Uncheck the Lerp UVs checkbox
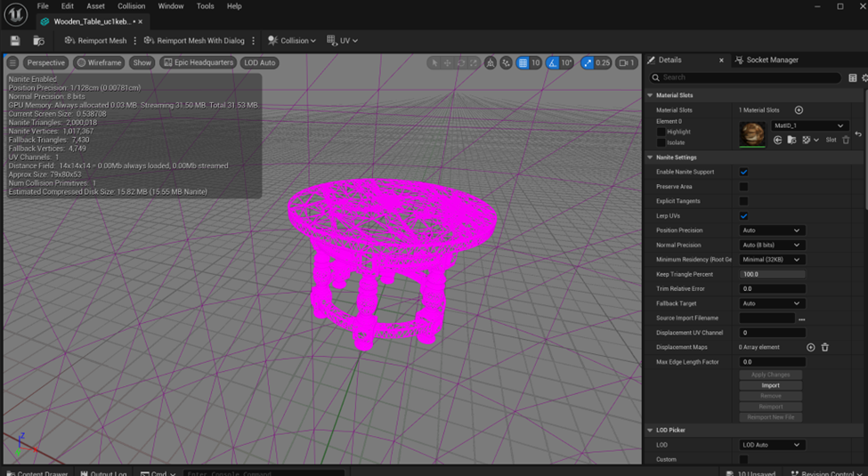This screenshot has height=476, width=868. point(743,216)
